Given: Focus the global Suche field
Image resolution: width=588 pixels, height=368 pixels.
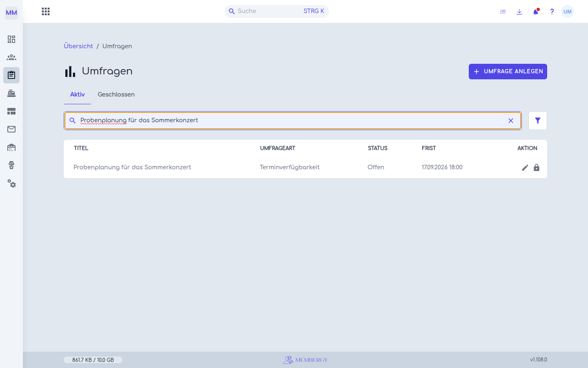Looking at the screenshot, I should pyautogui.click(x=277, y=11).
